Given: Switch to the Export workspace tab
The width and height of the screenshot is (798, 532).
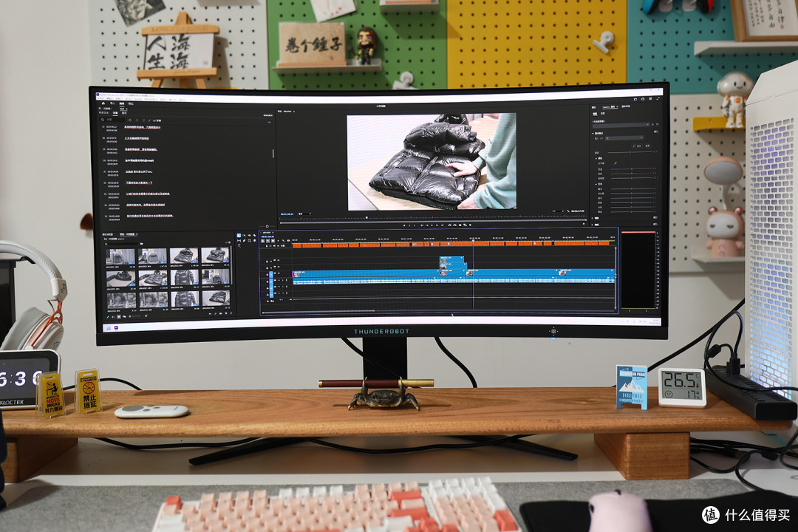Looking at the screenshot, I should (x=131, y=103).
